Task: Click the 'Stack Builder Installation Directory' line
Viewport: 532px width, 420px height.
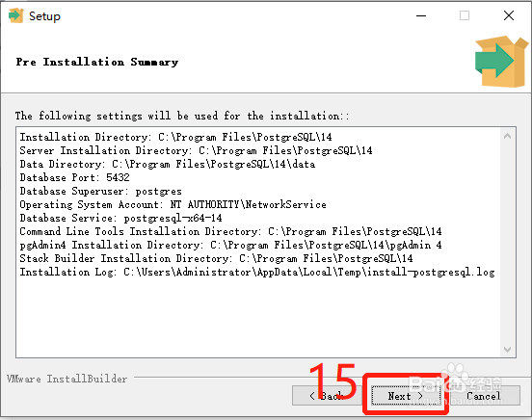Action: (x=216, y=258)
